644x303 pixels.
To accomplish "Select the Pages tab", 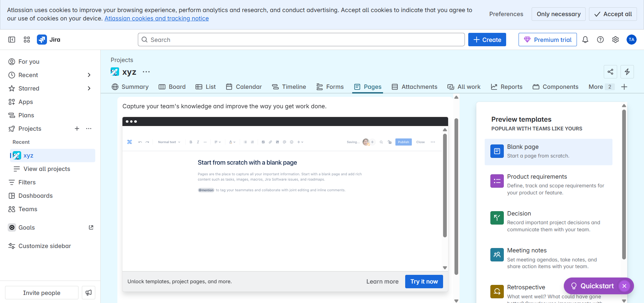I will pyautogui.click(x=368, y=87).
